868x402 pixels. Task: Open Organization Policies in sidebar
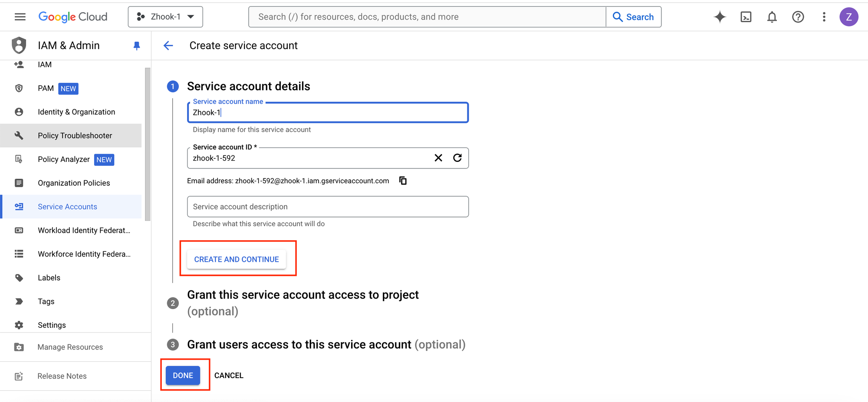74,183
